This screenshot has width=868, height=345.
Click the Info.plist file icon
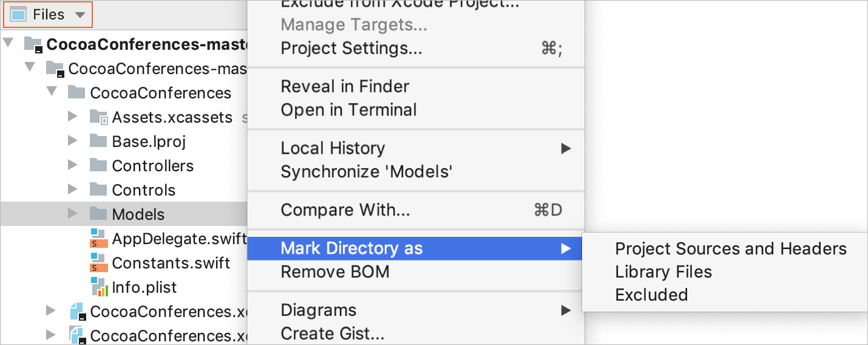click(x=98, y=287)
